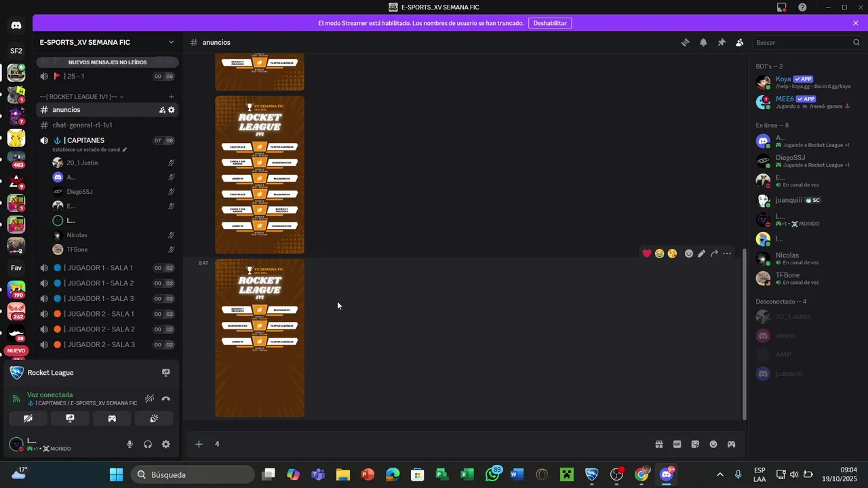Show pinned messages pin icon
Screen dimensions: 868x488
click(722, 42)
